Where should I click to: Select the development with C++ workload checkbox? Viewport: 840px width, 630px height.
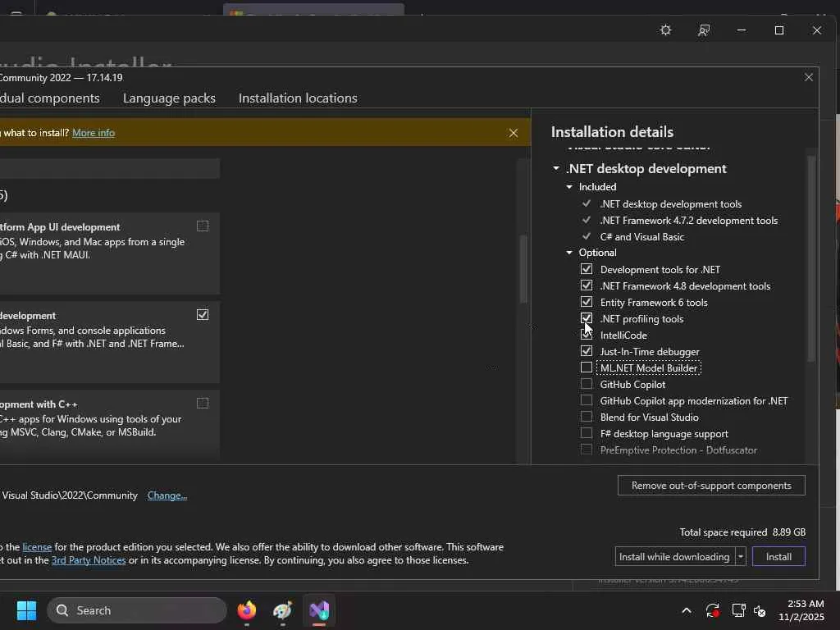(x=203, y=403)
